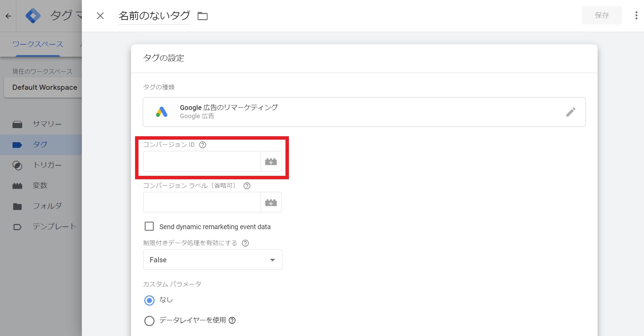Open サマリー in the sidebar
The image size is (644, 336).
pos(41,124)
